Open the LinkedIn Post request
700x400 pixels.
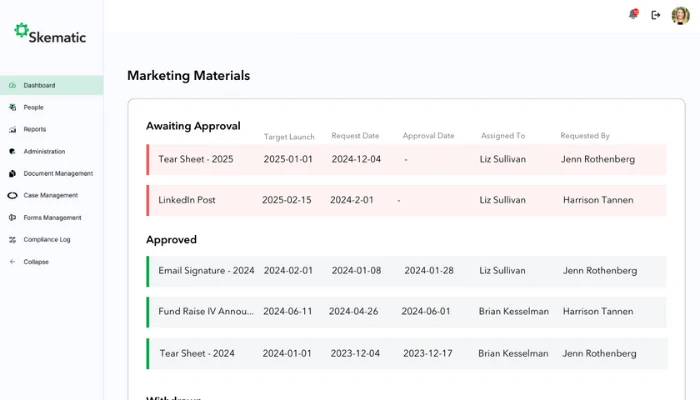pyautogui.click(x=187, y=200)
